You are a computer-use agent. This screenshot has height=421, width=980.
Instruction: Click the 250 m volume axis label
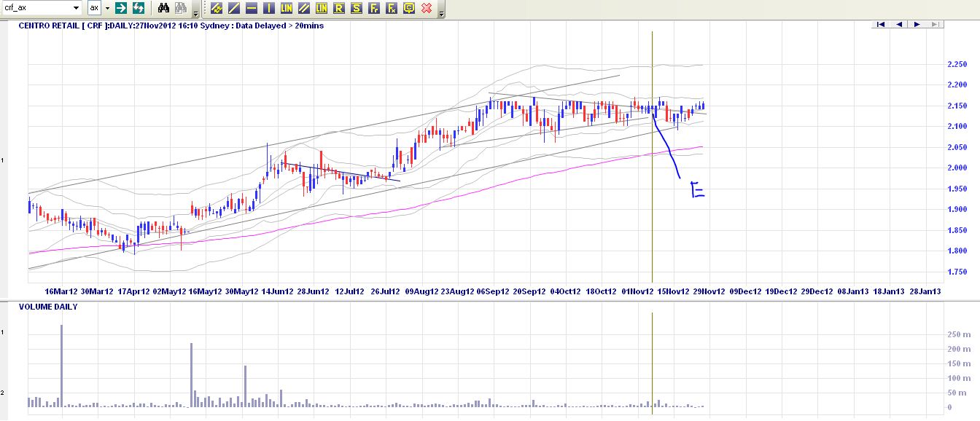coord(959,334)
